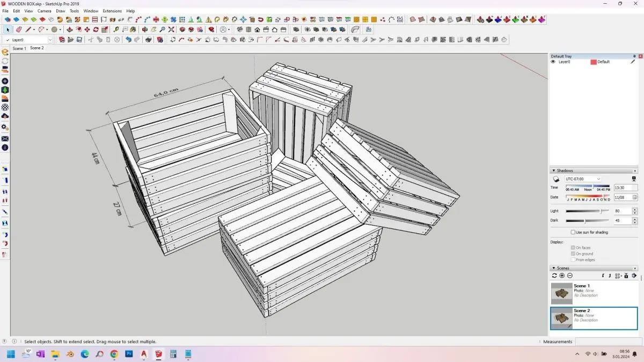The width and height of the screenshot is (644, 362).
Task: Open scenes view options dropdown
Action: coord(619,276)
